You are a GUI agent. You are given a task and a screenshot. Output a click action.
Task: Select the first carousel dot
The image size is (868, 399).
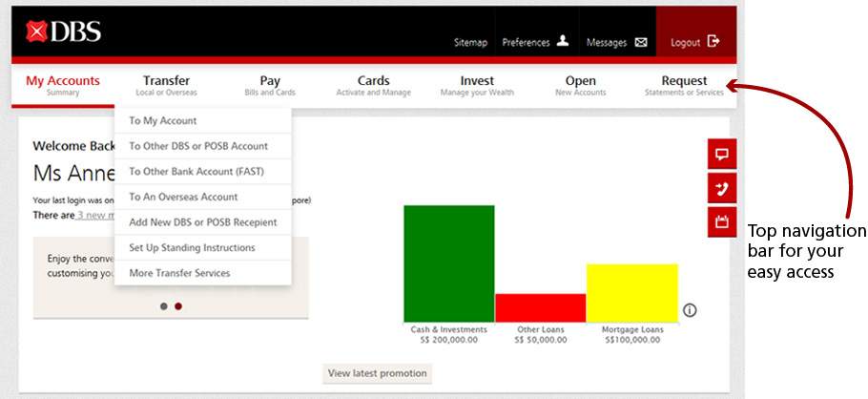(164, 306)
